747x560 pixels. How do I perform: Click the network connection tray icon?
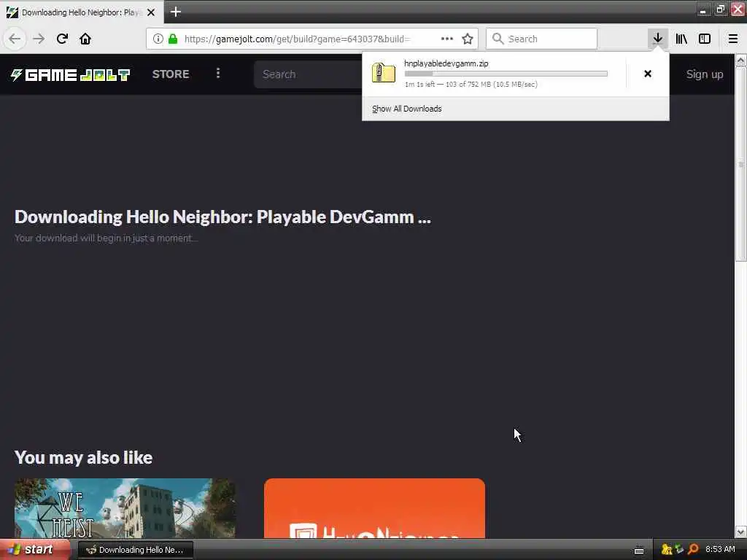pyautogui.click(x=679, y=550)
